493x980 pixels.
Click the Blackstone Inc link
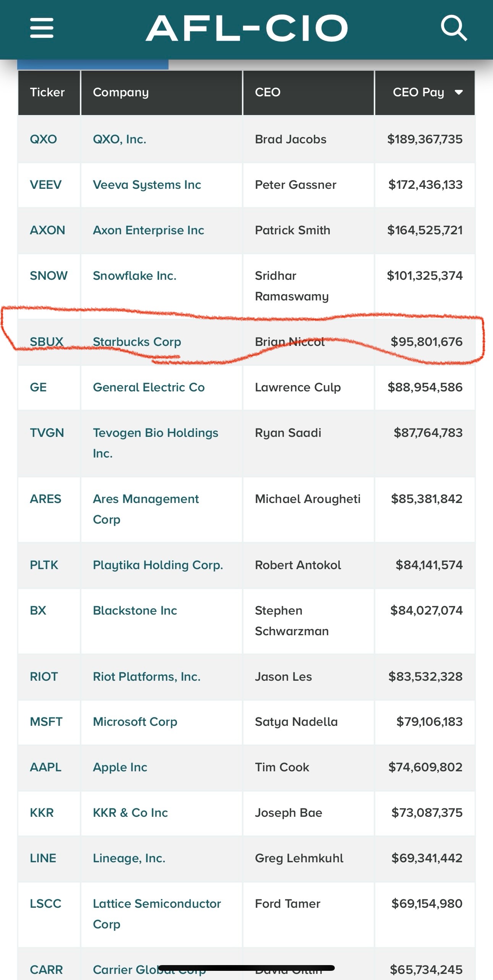pyautogui.click(x=135, y=611)
